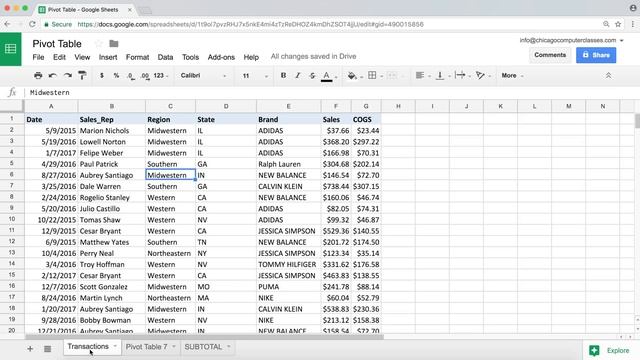Open the Edit menu
This screenshot has height=360, width=640.
[59, 57]
